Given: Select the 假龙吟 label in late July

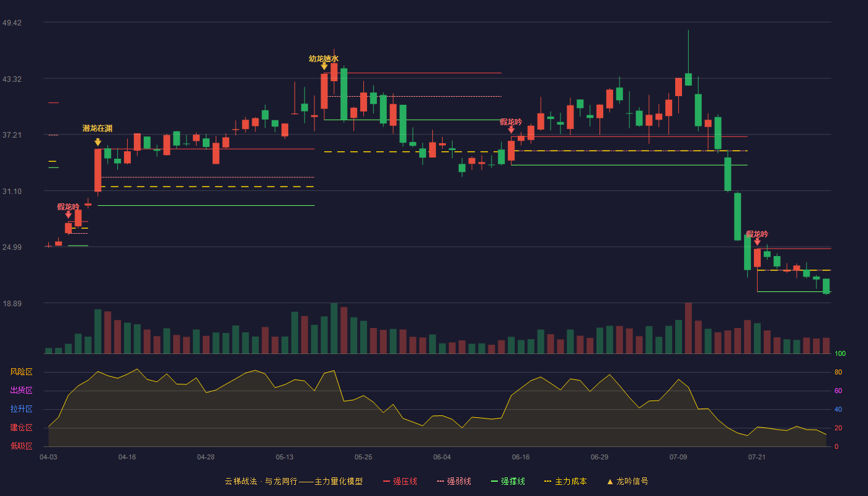Looking at the screenshot, I should [757, 234].
